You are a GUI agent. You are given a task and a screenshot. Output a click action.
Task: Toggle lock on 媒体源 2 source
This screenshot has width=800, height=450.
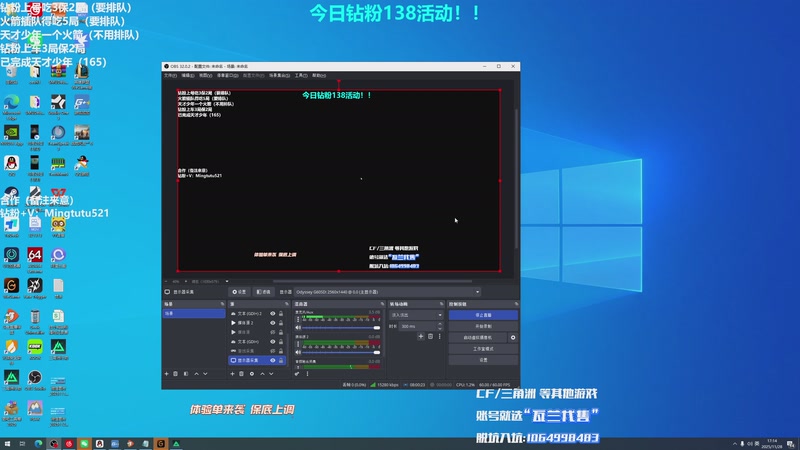tap(281, 323)
